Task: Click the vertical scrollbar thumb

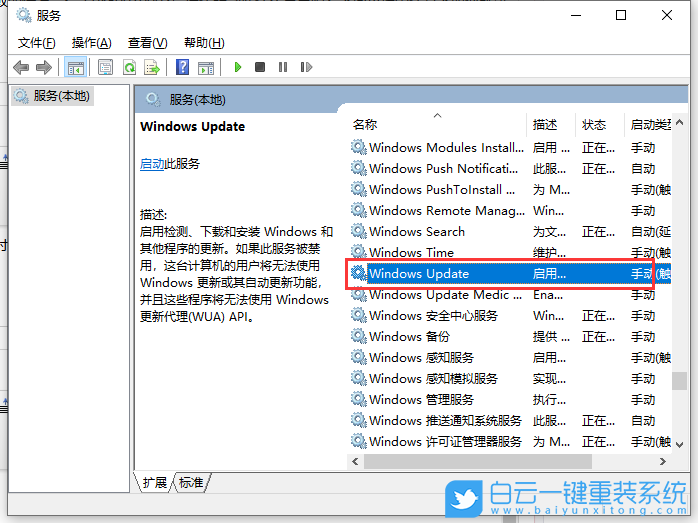Action: 679,381
